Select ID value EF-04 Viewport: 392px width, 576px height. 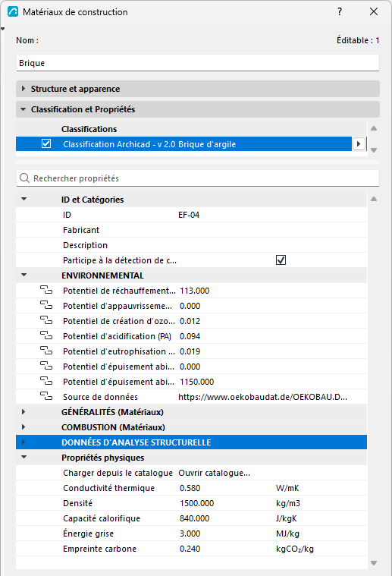pyautogui.click(x=189, y=215)
